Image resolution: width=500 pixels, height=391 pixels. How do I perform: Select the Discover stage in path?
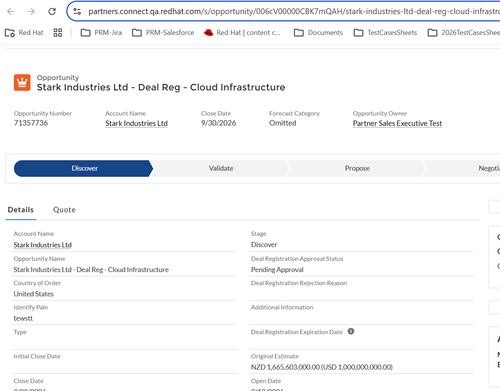point(83,168)
